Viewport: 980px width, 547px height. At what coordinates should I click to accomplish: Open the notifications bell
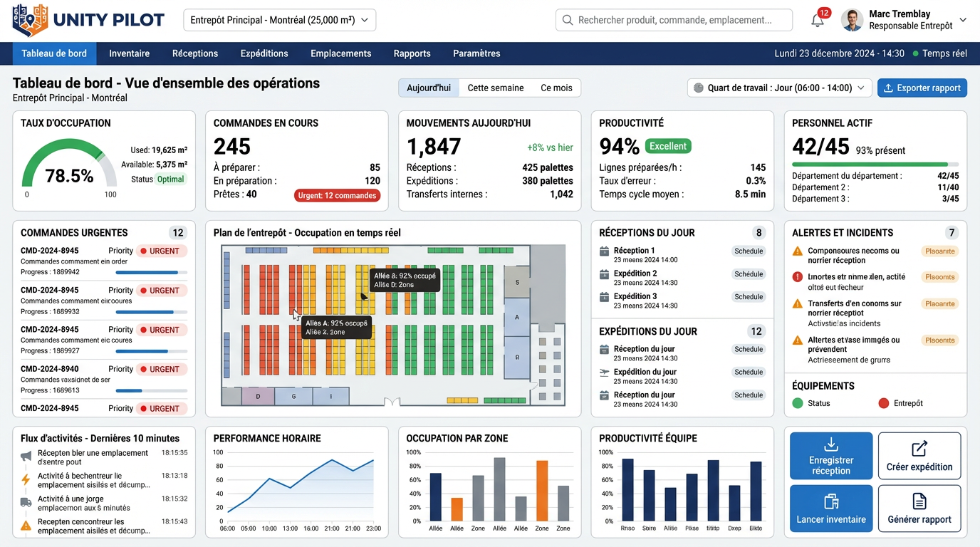(818, 21)
